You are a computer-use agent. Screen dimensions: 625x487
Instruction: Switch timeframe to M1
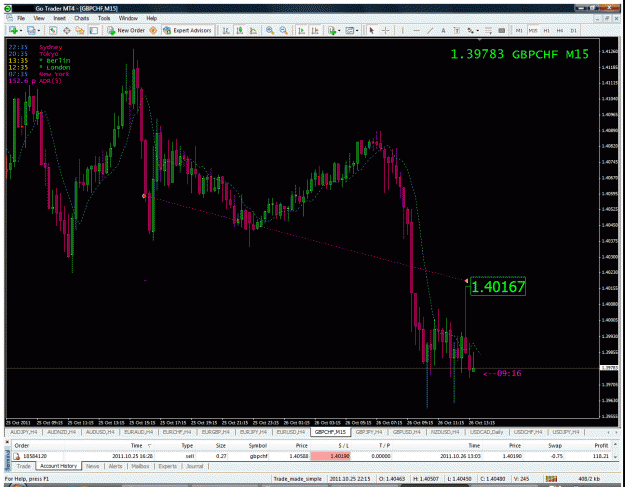click(519, 30)
